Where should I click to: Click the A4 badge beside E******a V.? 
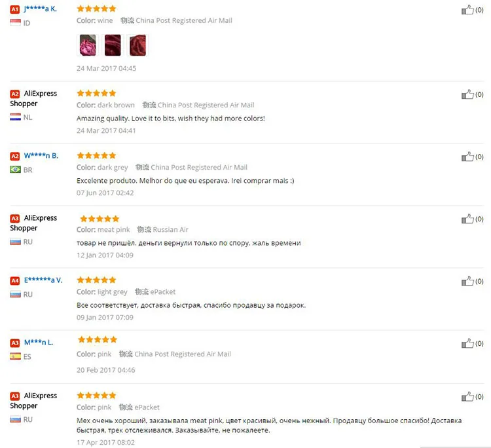14,281
